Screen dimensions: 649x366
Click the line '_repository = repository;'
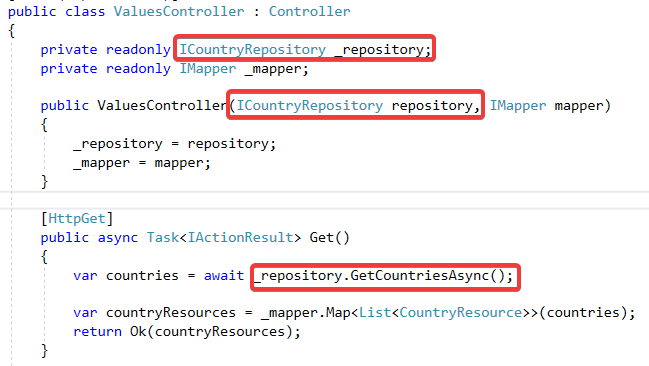(175, 144)
